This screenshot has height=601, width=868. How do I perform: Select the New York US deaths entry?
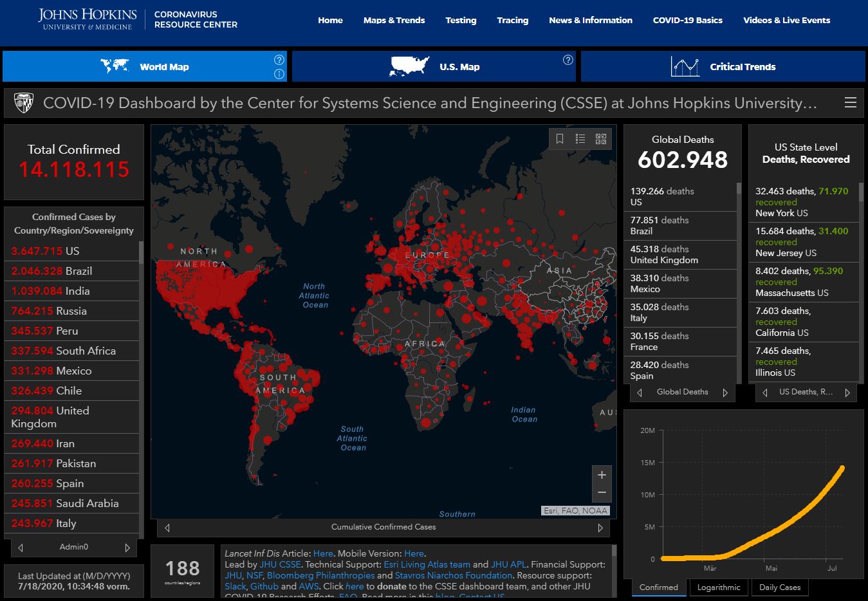(804, 202)
